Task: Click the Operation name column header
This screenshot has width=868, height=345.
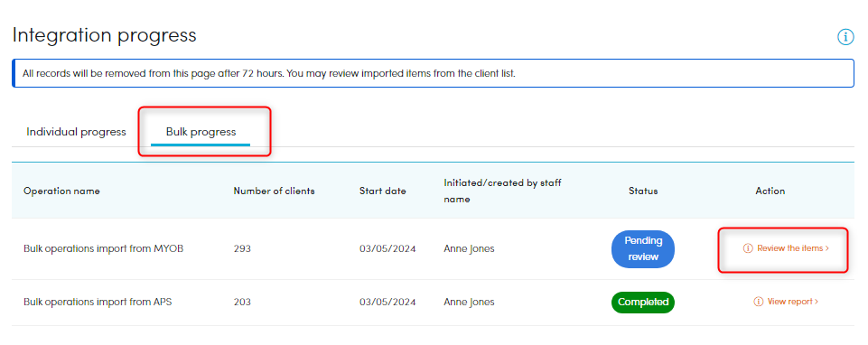Action: click(x=61, y=191)
